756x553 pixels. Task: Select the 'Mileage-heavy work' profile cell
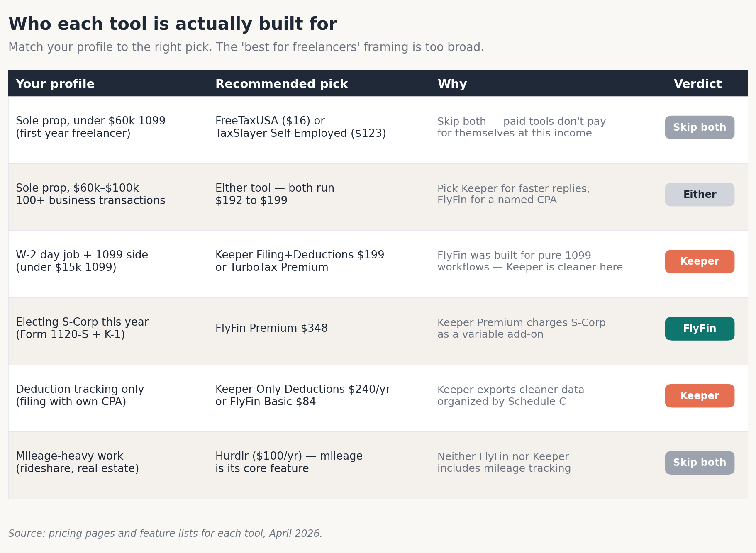[77, 462]
